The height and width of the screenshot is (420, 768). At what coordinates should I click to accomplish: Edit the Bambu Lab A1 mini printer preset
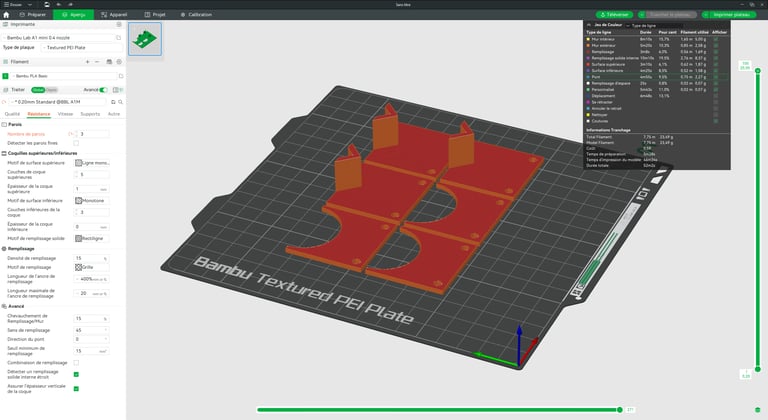click(119, 37)
